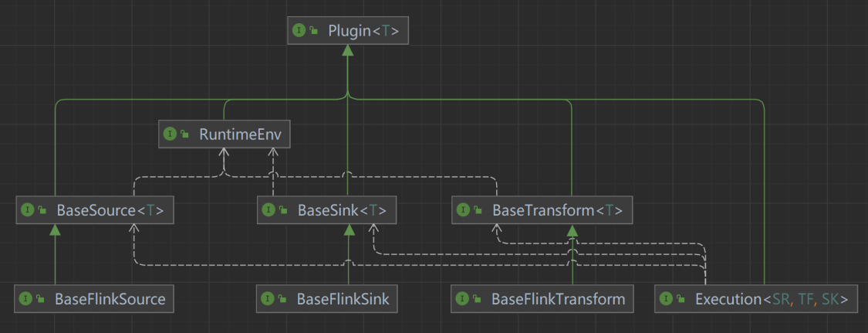Select the BaseFlinkTransform node
The width and height of the screenshot is (868, 333).
[x=542, y=299]
